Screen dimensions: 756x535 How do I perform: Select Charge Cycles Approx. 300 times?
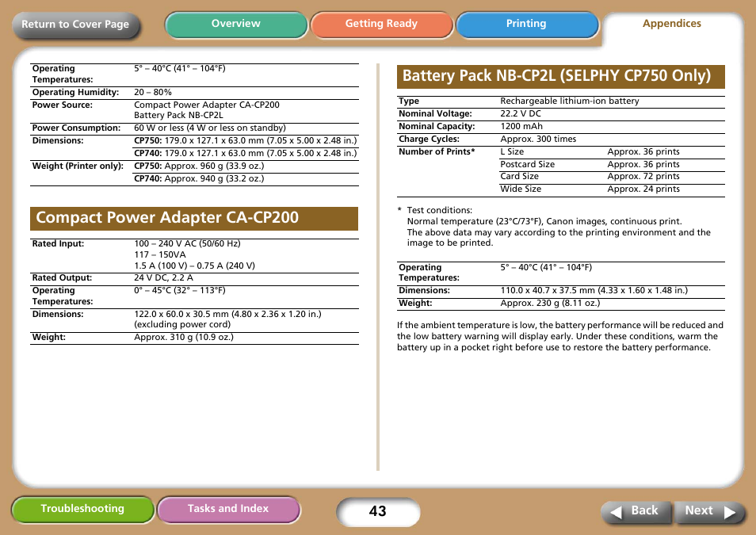(538, 139)
